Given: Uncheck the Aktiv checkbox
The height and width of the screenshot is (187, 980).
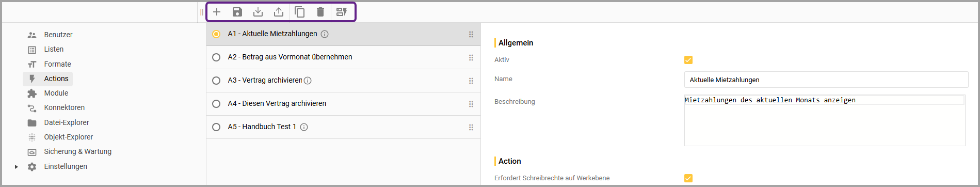Looking at the screenshot, I should (688, 60).
